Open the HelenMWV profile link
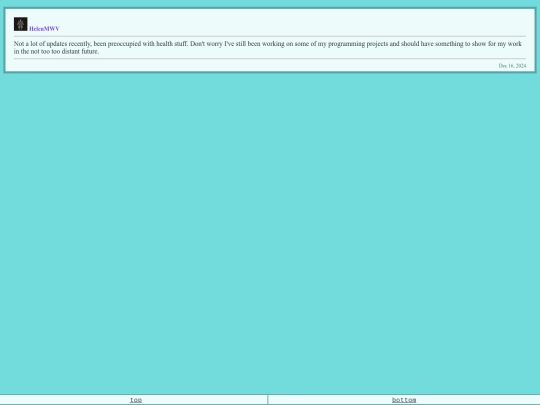The image size is (540, 405). [44, 29]
